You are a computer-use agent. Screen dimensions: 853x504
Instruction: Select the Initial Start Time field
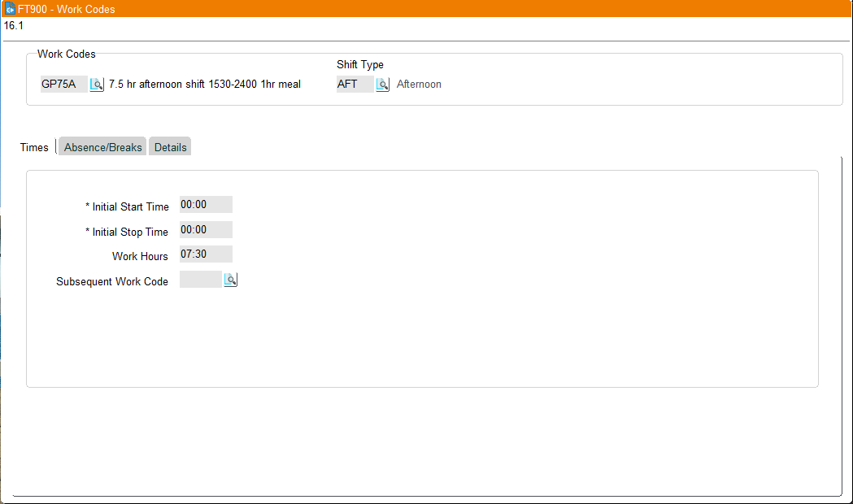click(x=205, y=204)
